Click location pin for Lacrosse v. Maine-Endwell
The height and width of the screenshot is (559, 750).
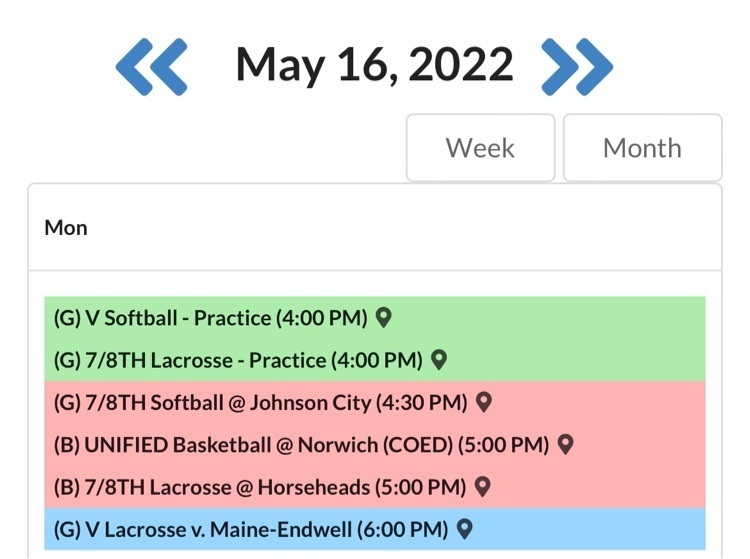pyautogui.click(x=463, y=529)
